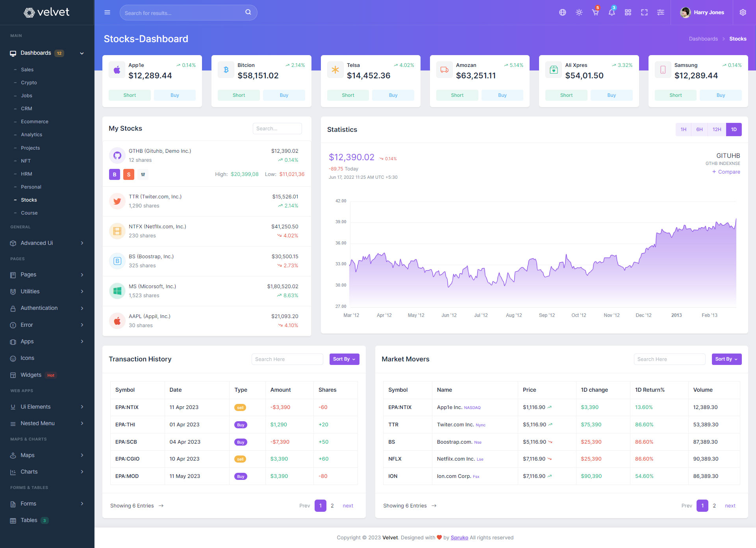This screenshot has height=548, width=756.
Task: Select the 6H statistics time range tab
Action: 699,130
